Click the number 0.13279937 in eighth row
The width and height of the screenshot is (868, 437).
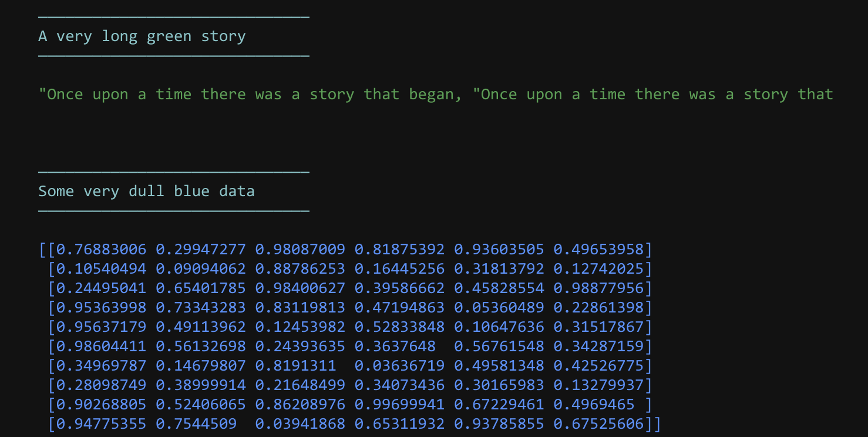(x=598, y=385)
